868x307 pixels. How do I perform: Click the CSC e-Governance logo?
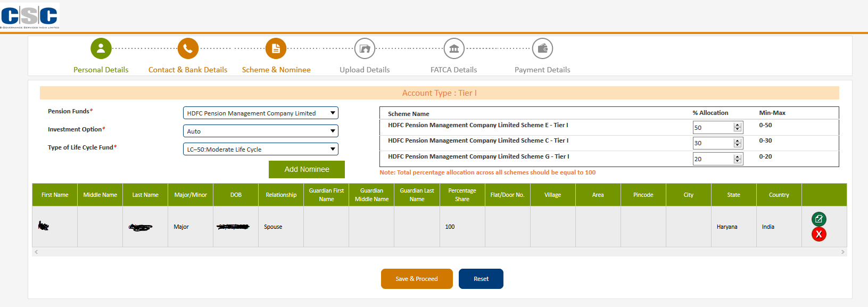[30, 16]
